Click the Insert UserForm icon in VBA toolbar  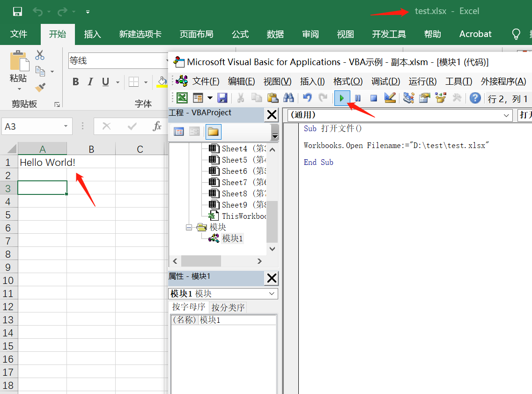pos(198,98)
